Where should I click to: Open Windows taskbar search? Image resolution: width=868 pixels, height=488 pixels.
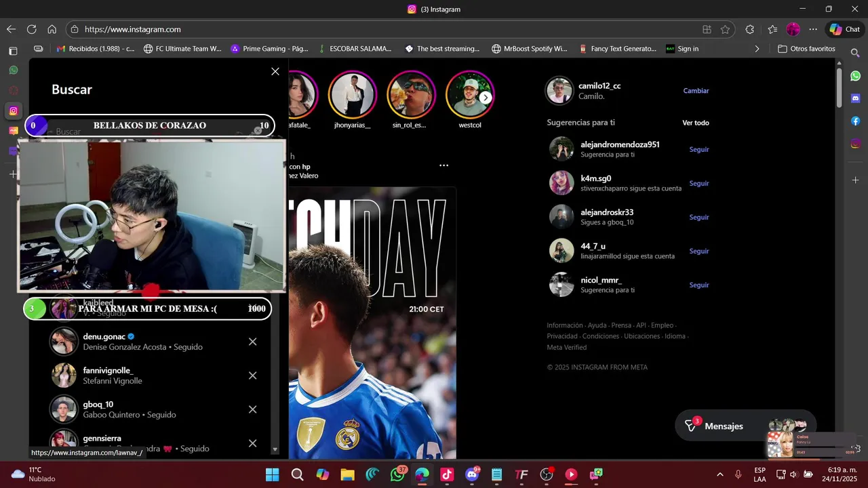pos(297,474)
